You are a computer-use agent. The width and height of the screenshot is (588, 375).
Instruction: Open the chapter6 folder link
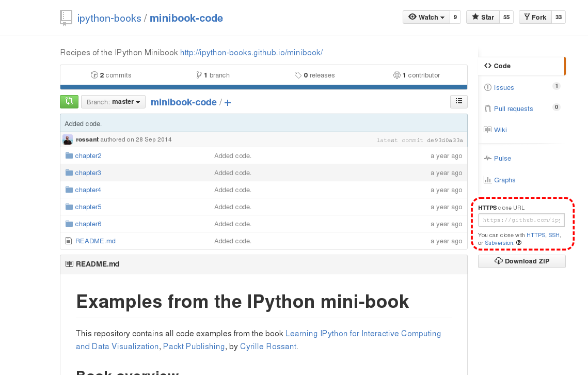coord(88,224)
